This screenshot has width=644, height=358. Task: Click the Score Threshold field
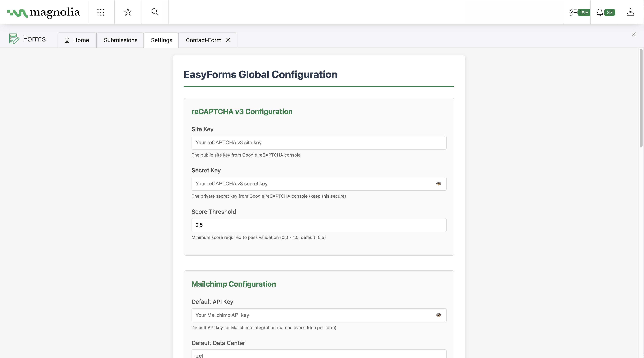(x=319, y=225)
